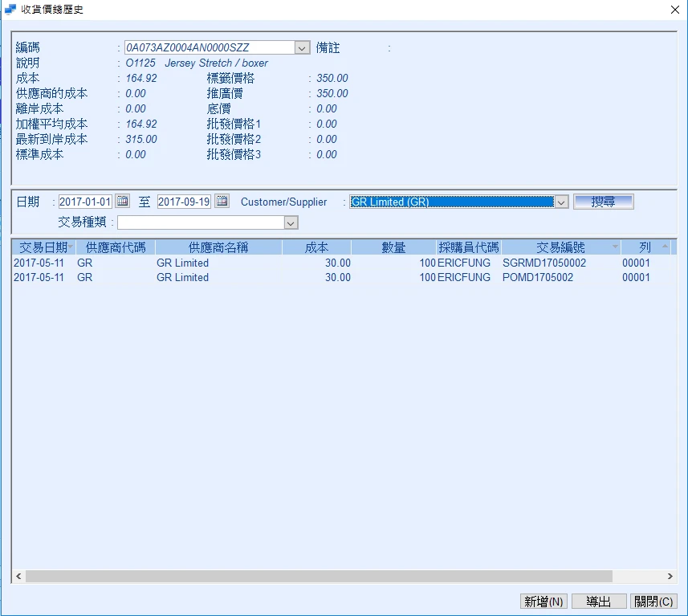Click cost 30.00 in SGRMD17050002 row
688x616 pixels.
coord(338,263)
